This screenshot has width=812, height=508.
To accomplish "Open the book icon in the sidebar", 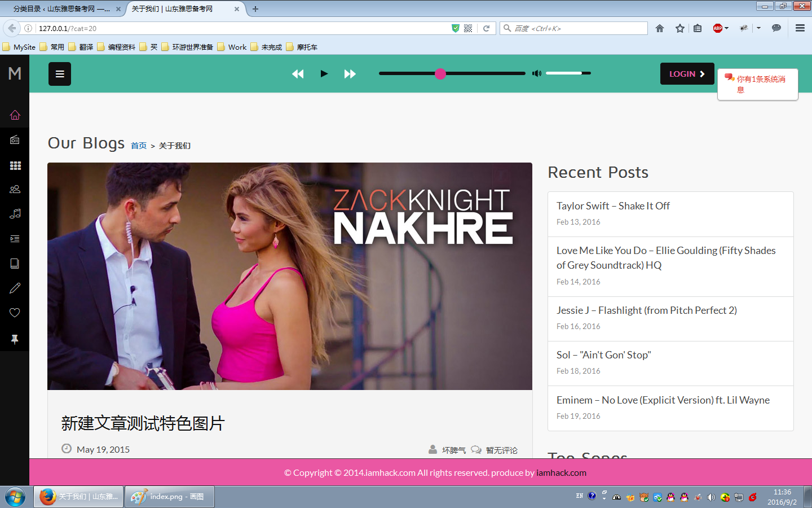I will (x=15, y=264).
